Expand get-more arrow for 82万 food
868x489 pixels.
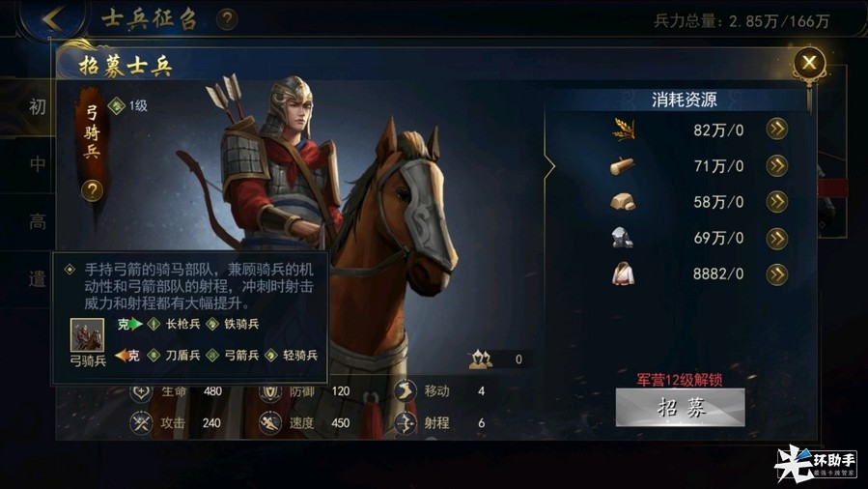776,129
